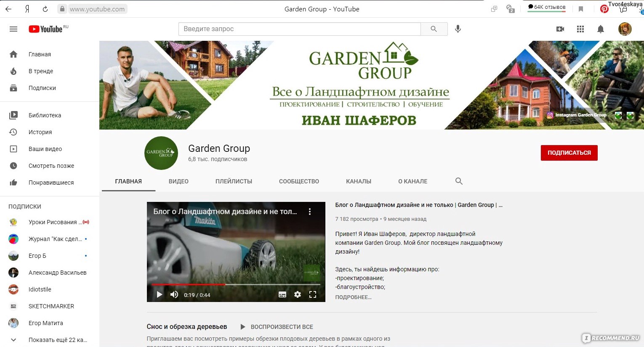The image size is (644, 347).
Task: Open 64K отзывов extension button
Action: coord(546,7)
